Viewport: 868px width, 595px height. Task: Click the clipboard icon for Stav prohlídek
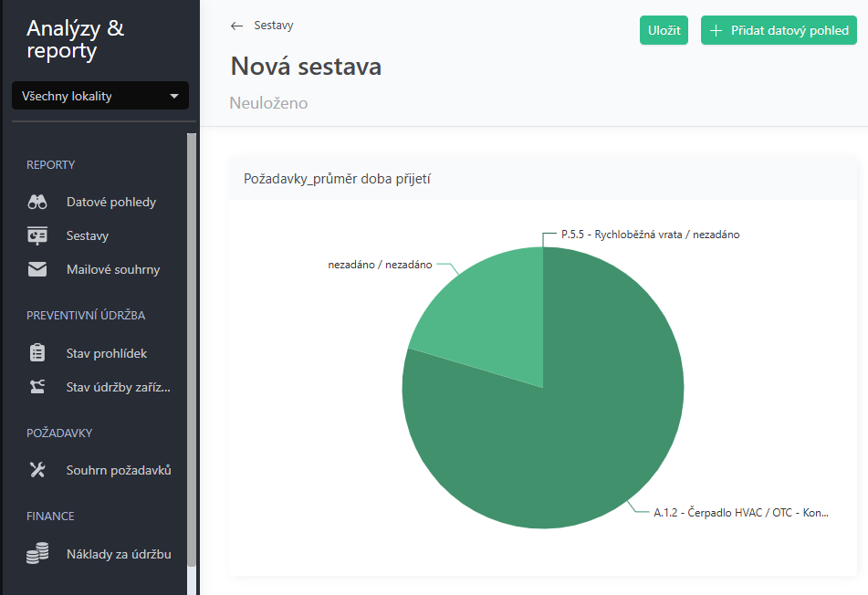(37, 352)
